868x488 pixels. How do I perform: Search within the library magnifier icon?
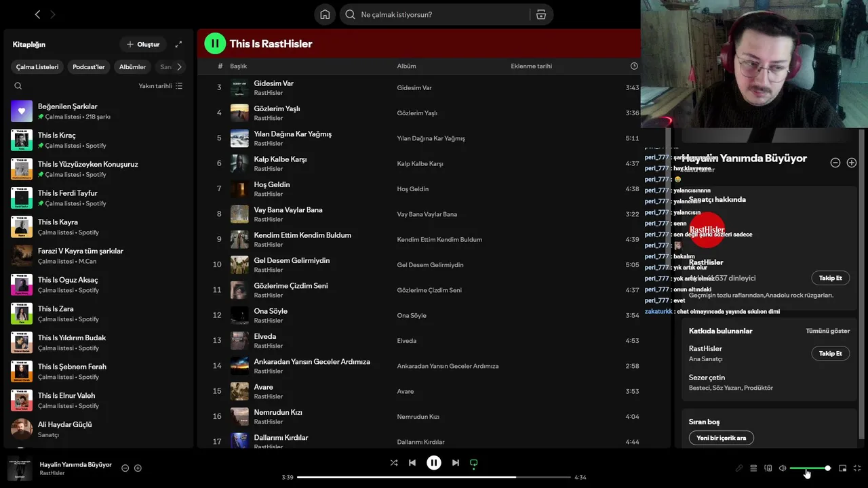pyautogui.click(x=18, y=86)
